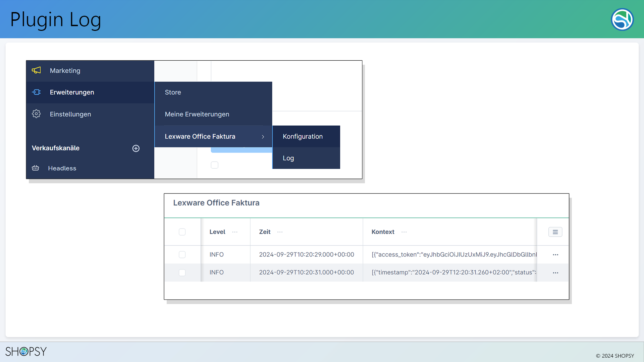The height and width of the screenshot is (362, 644).
Task: Click the Headless basket icon
Action: point(36,168)
